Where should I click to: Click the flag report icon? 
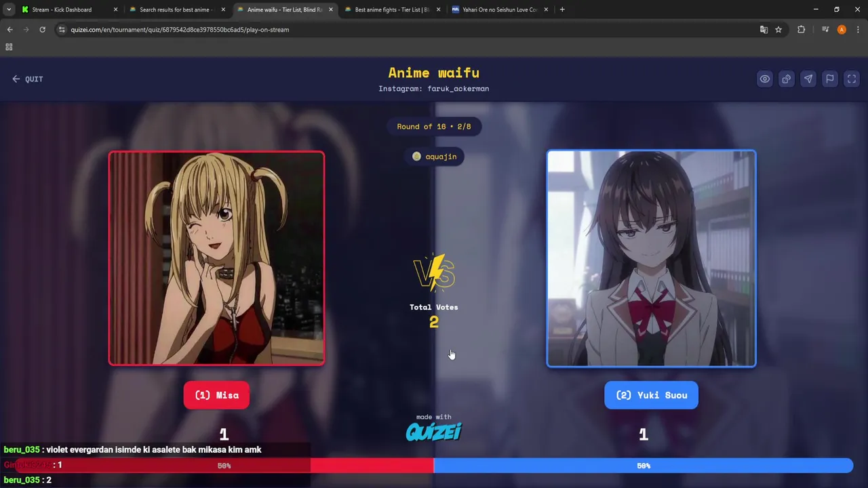point(829,79)
